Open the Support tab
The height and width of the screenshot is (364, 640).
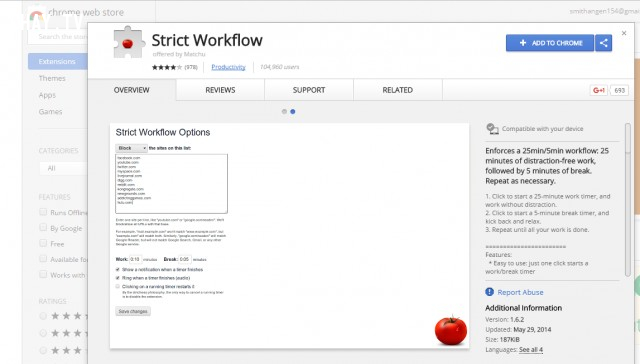tap(309, 90)
